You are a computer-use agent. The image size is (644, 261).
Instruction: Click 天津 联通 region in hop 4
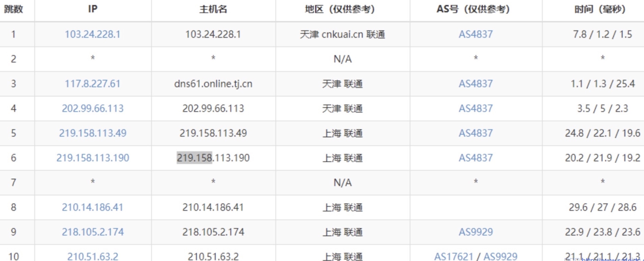click(342, 108)
